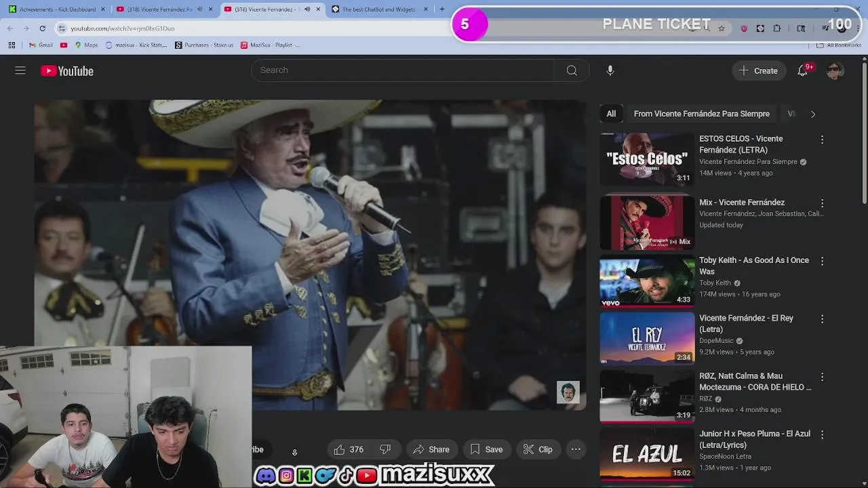Screen dimensions: 868x488
Task: Close the ChatBot and Widgets tab
Action: pyautogui.click(x=426, y=9)
